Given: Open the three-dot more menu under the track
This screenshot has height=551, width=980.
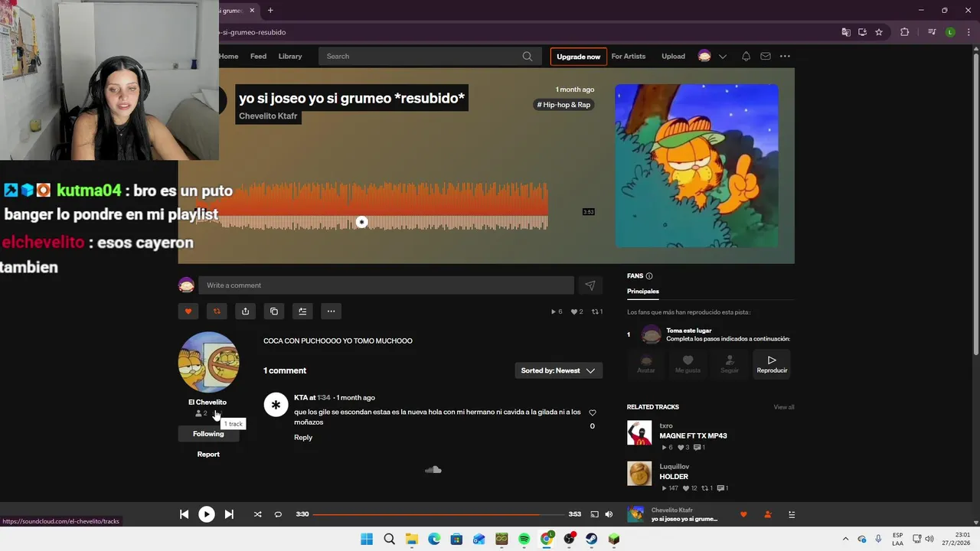Looking at the screenshot, I should coord(331,311).
